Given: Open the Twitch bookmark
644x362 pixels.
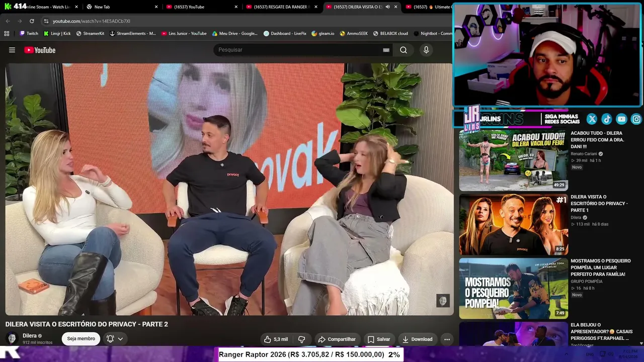Looking at the screenshot, I should tap(29, 34).
